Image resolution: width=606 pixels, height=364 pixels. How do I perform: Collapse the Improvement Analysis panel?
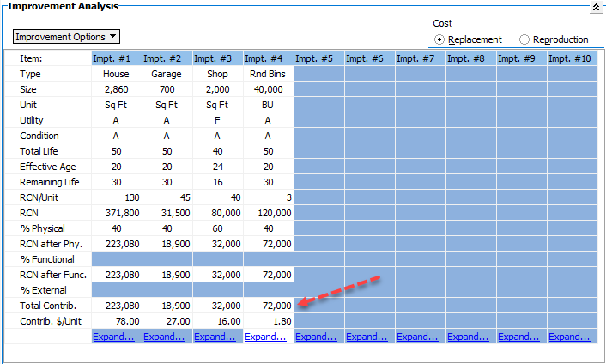point(596,7)
